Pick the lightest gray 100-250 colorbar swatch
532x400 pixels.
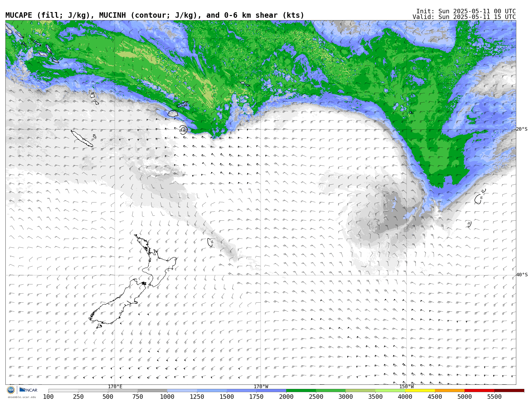click(63, 391)
